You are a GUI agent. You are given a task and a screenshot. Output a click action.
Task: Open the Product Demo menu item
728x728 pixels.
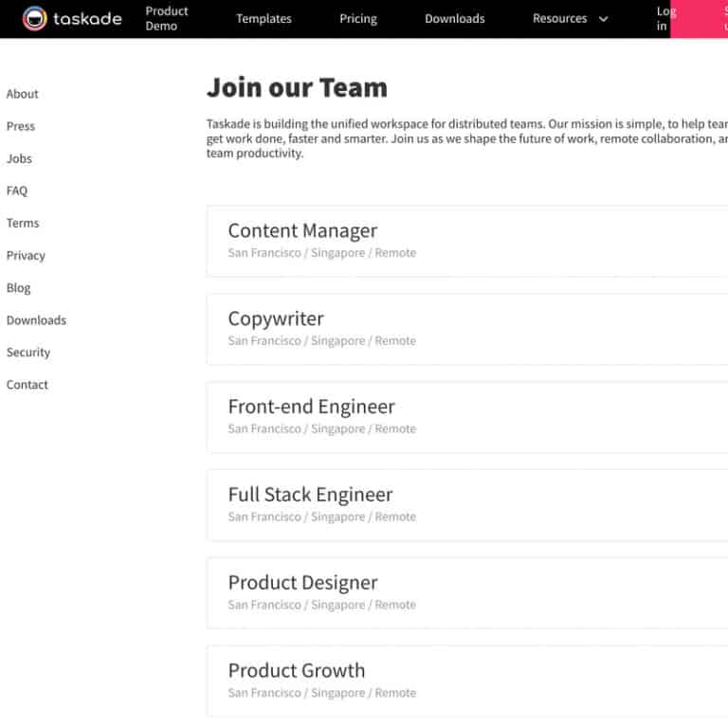pyautogui.click(x=167, y=19)
